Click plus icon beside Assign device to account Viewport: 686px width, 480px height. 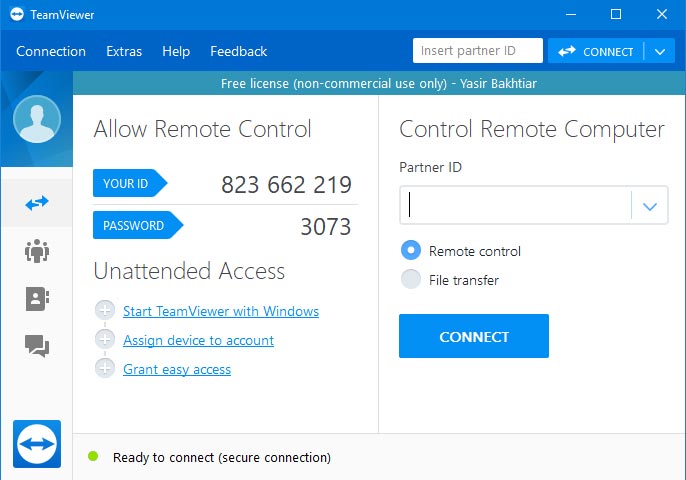(105, 339)
